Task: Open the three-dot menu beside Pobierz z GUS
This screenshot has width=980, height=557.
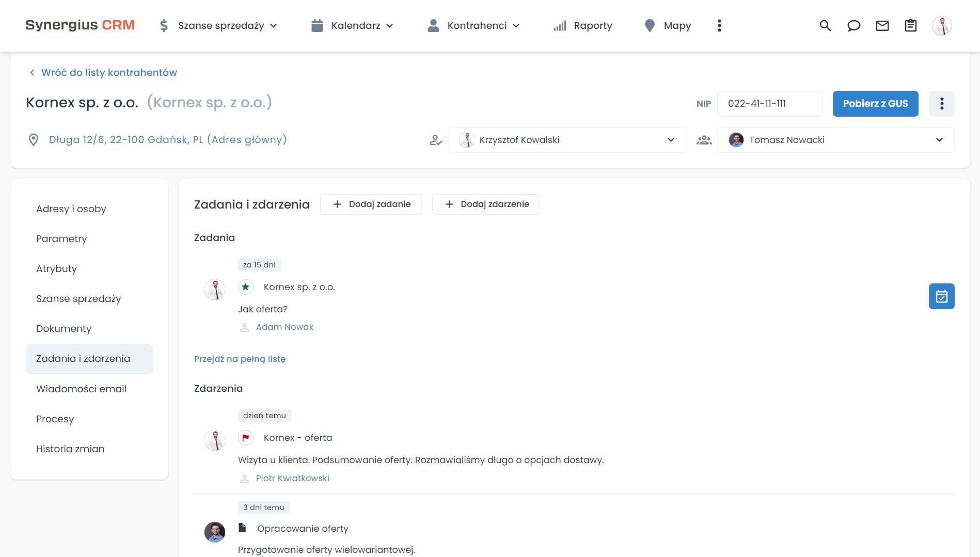Action: [x=941, y=103]
